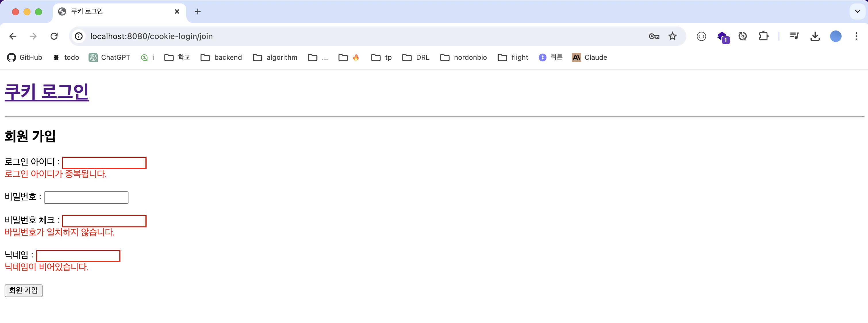868x323 pixels.
Task: Bookmark page with star icon
Action: (672, 36)
